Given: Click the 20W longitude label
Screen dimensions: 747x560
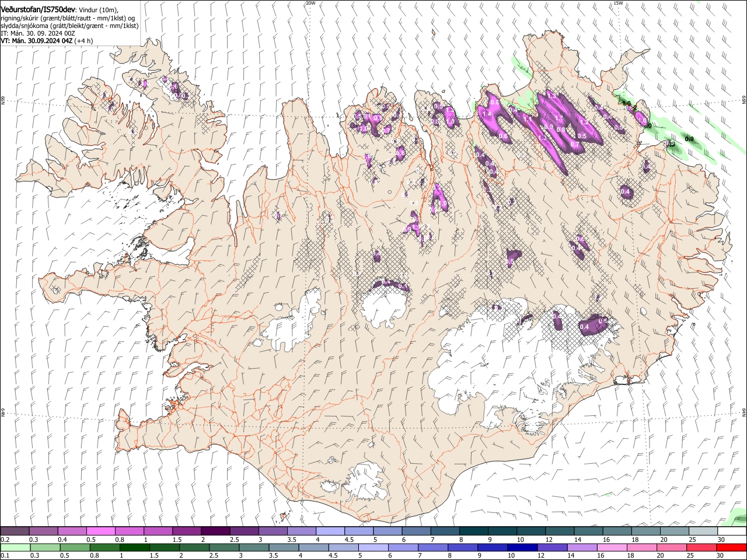Looking at the screenshot, I should [310, 3].
